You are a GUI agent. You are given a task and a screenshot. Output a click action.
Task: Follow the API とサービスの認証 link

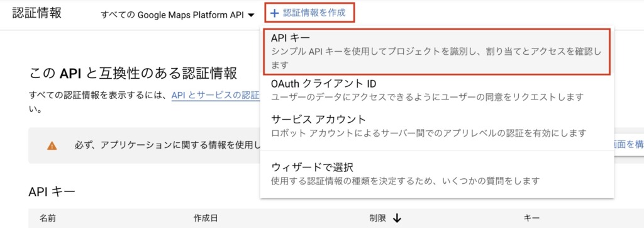(x=216, y=95)
